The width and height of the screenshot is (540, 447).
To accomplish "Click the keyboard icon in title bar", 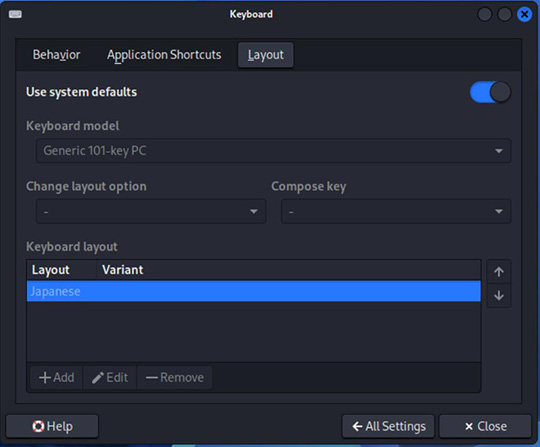I will coord(15,14).
